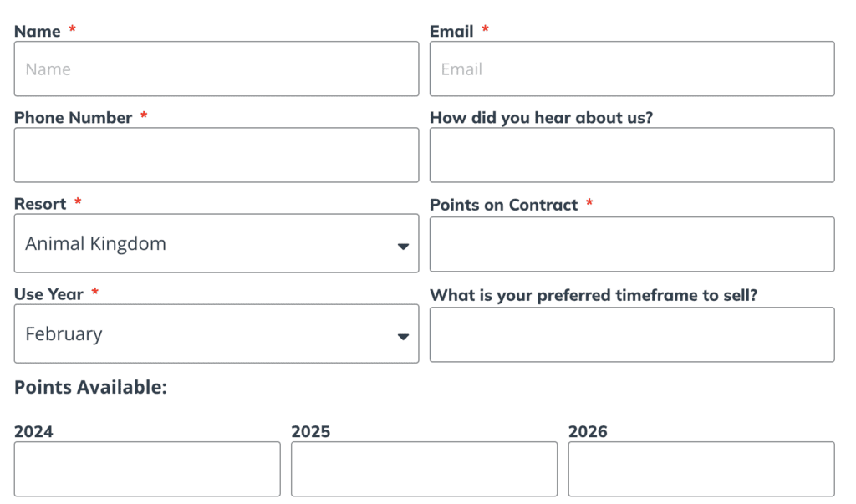Screen dimensions: 856x504
Task: Click the 'How did you hear about us?' field
Action: (632, 155)
